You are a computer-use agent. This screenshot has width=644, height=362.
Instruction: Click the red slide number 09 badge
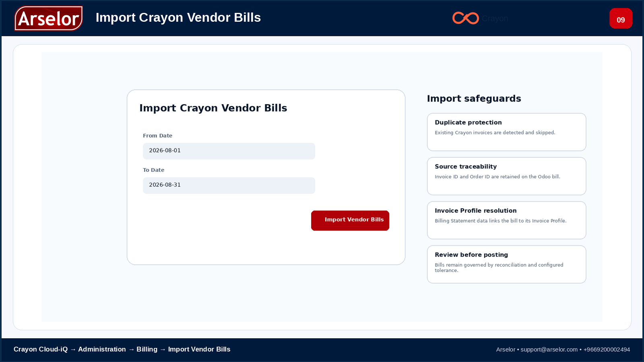621,19
